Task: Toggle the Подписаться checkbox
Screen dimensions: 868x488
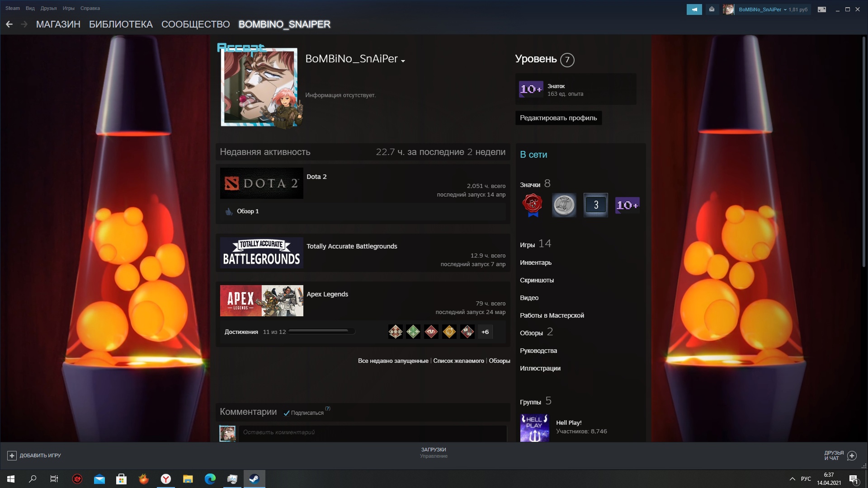Action: point(286,413)
